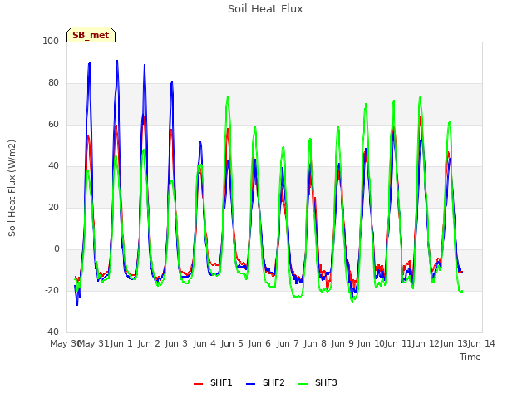Click the Jun 14 x-axis label
Screen dimensions: 532x399
(481, 343)
